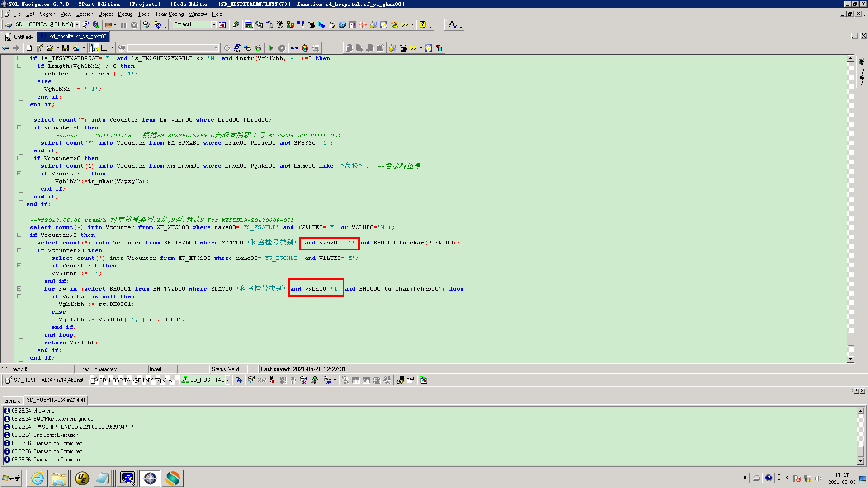Click the Pause execution button

[x=123, y=25]
